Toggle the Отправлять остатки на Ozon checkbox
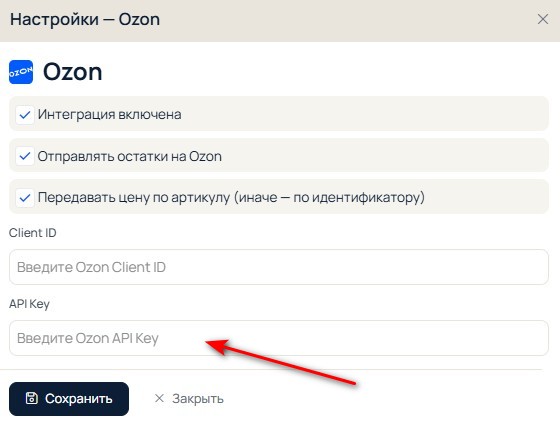This screenshot has height=424, width=560. 25,156
